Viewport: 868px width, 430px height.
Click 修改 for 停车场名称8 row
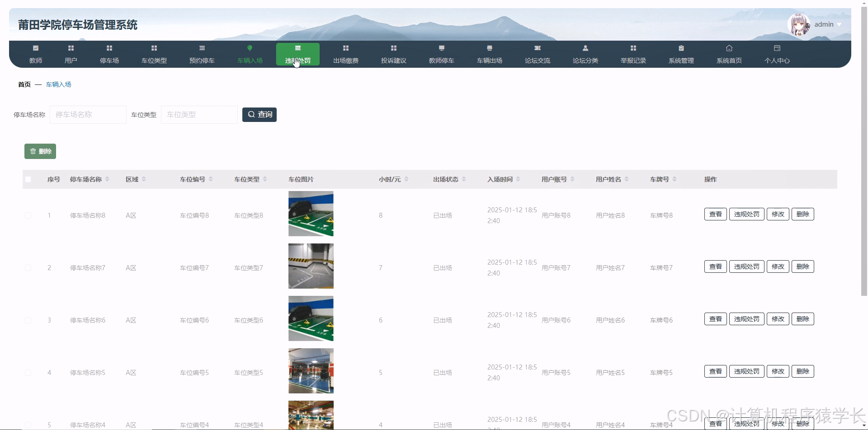(x=778, y=214)
